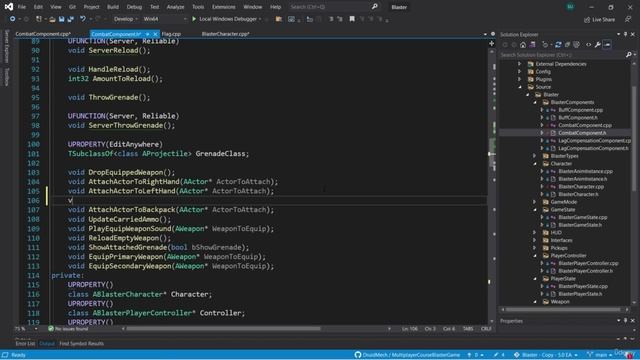This screenshot has height=360, width=640.
Task: Start the Local Windows Debugger play icon
Action: pos(194,19)
